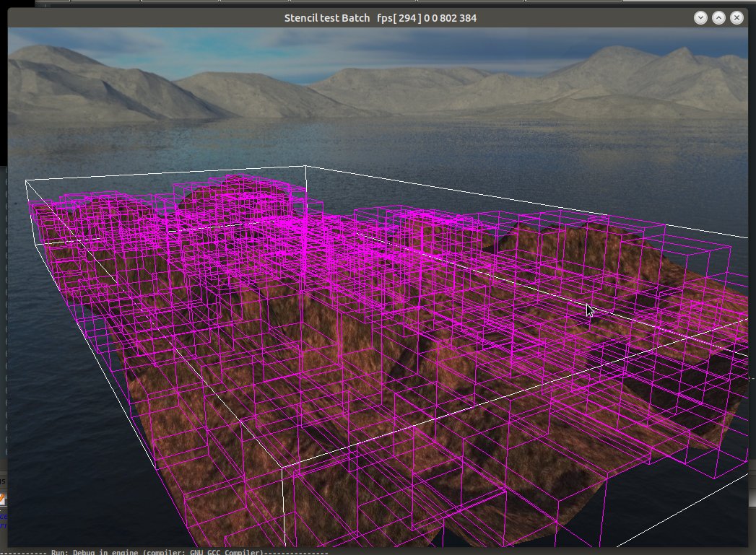Minimize the Stencil test Batch window
This screenshot has width=756, height=555.
(x=700, y=18)
